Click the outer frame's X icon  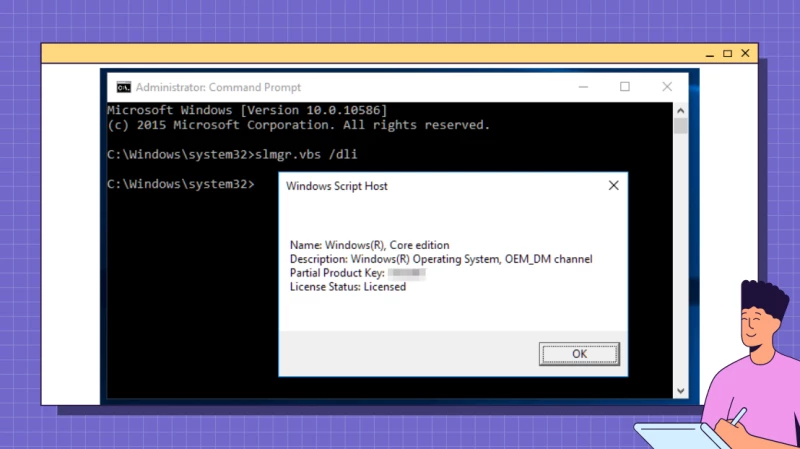(x=744, y=53)
